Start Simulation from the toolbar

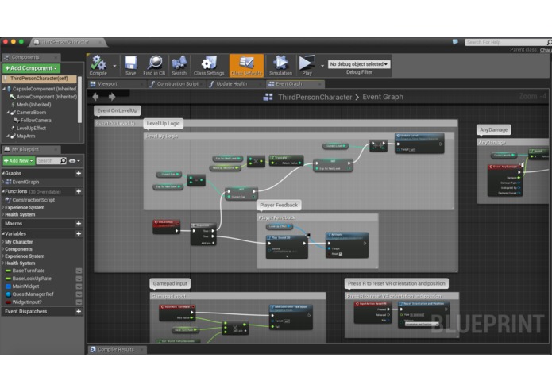tap(280, 65)
